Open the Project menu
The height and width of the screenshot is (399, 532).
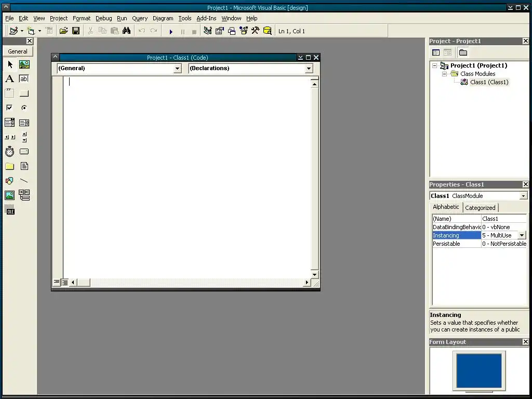(x=59, y=18)
